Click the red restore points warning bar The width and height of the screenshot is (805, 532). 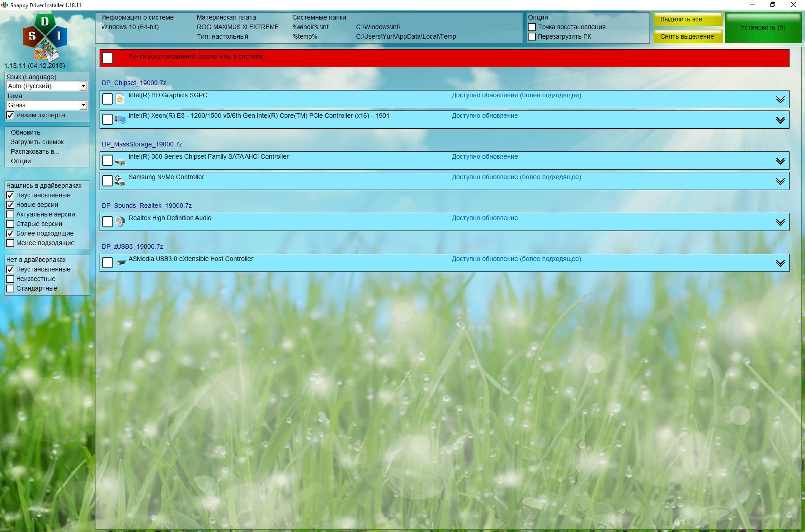click(444, 58)
